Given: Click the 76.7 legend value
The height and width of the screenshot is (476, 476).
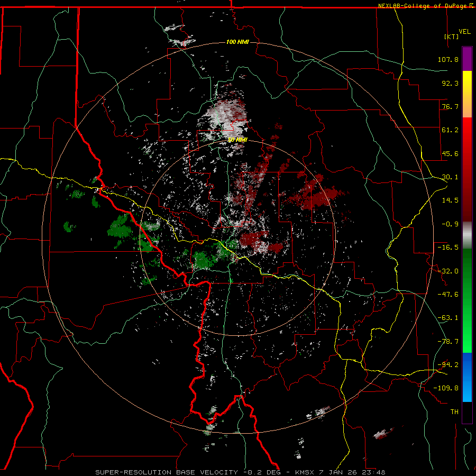Looking at the screenshot, I should tap(450, 106).
